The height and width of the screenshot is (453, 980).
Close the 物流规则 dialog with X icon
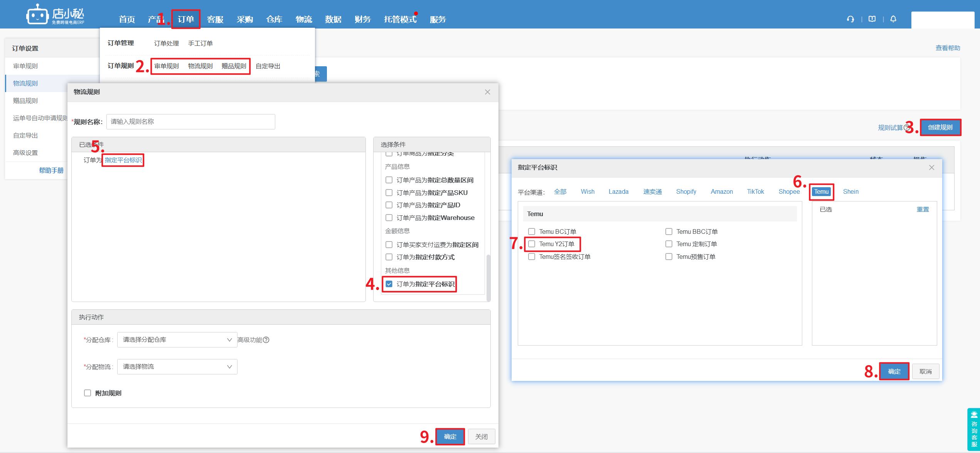pyautogui.click(x=487, y=92)
